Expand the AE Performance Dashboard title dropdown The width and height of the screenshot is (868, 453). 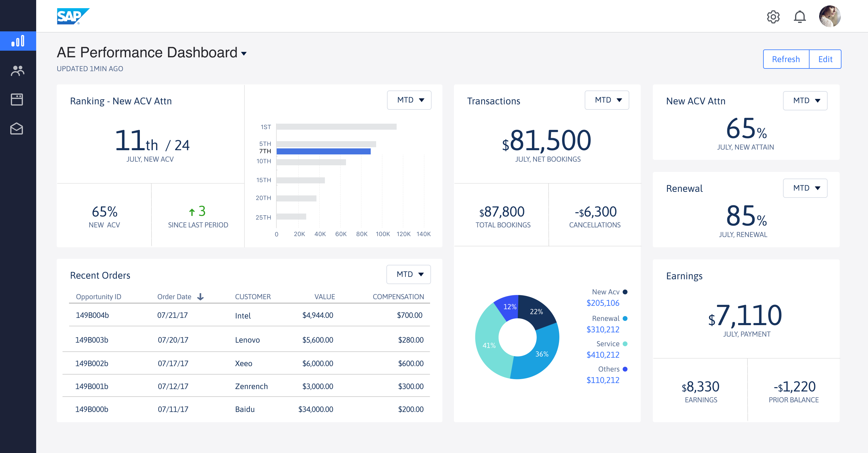[x=244, y=54]
